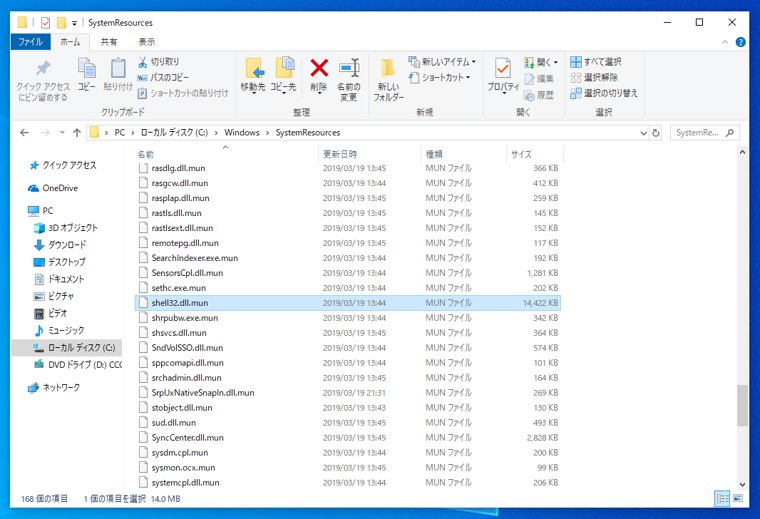Select ドキュメント in navigation pane

point(59,279)
